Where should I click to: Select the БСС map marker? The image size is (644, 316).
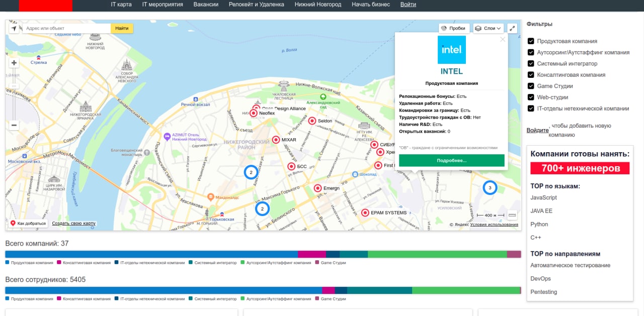point(291,166)
